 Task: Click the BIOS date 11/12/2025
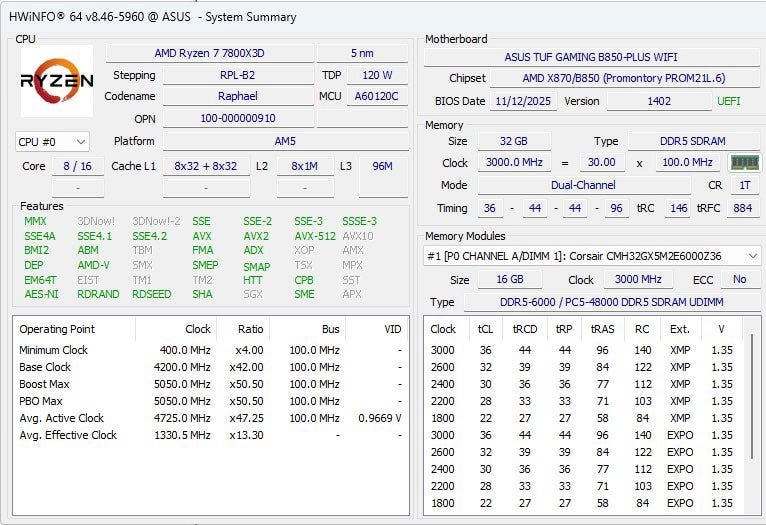tap(523, 101)
